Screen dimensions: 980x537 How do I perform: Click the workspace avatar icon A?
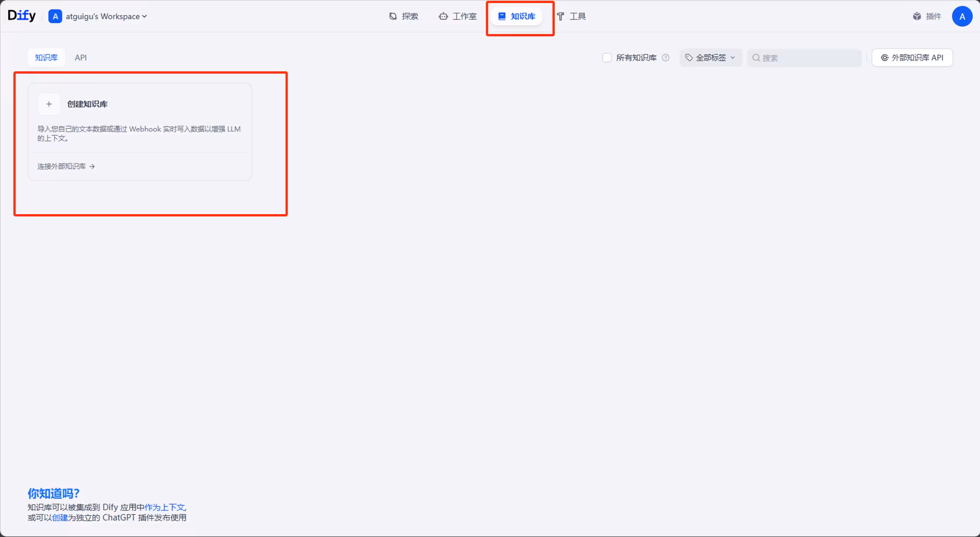[55, 16]
